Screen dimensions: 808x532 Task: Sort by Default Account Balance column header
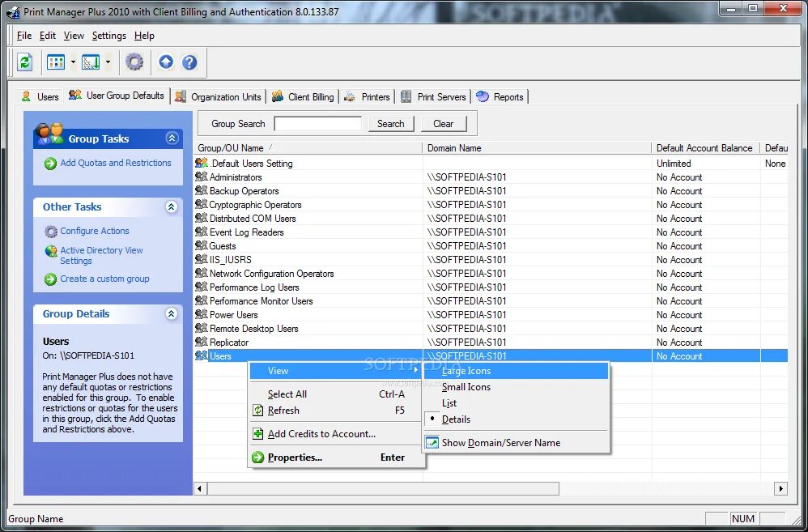[x=705, y=148]
